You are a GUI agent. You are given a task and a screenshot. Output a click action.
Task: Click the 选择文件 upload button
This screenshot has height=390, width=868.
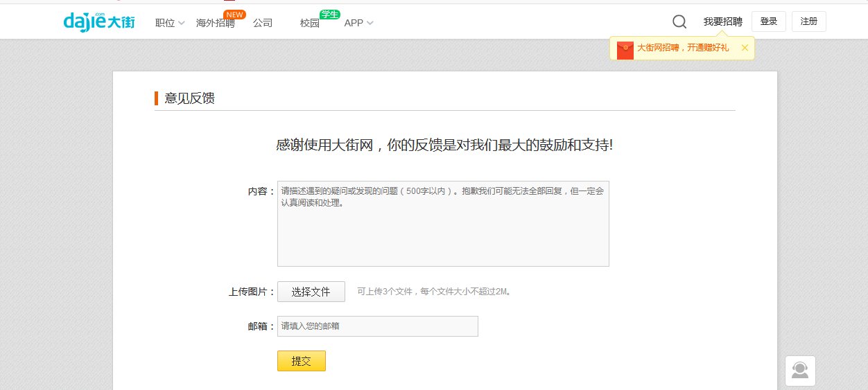pyautogui.click(x=311, y=292)
